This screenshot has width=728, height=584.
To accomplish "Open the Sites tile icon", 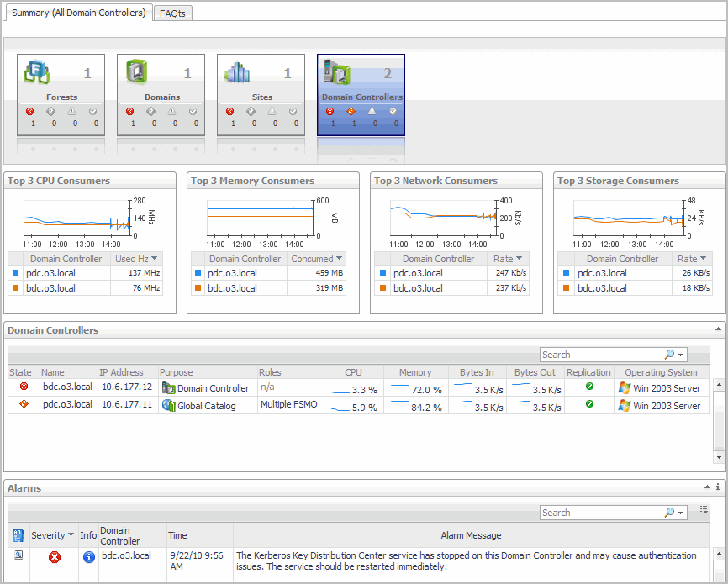I will click(x=238, y=72).
